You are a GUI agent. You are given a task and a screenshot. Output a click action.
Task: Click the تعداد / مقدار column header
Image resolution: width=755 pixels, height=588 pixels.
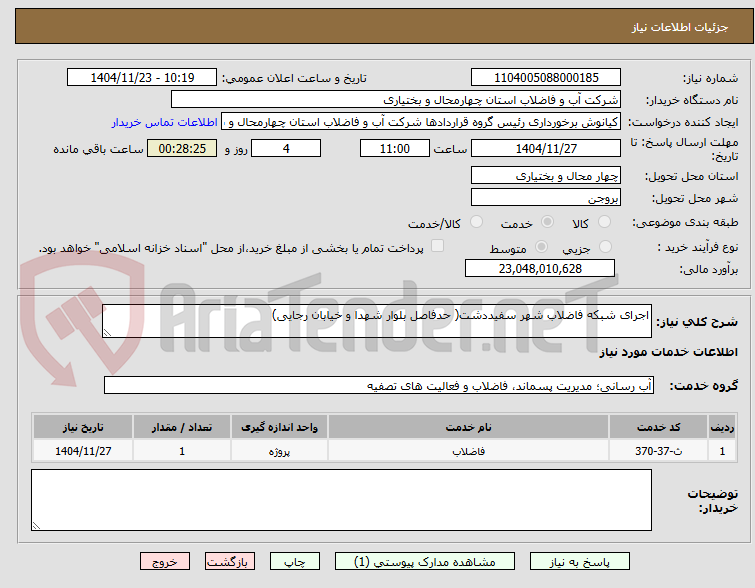coord(182,427)
